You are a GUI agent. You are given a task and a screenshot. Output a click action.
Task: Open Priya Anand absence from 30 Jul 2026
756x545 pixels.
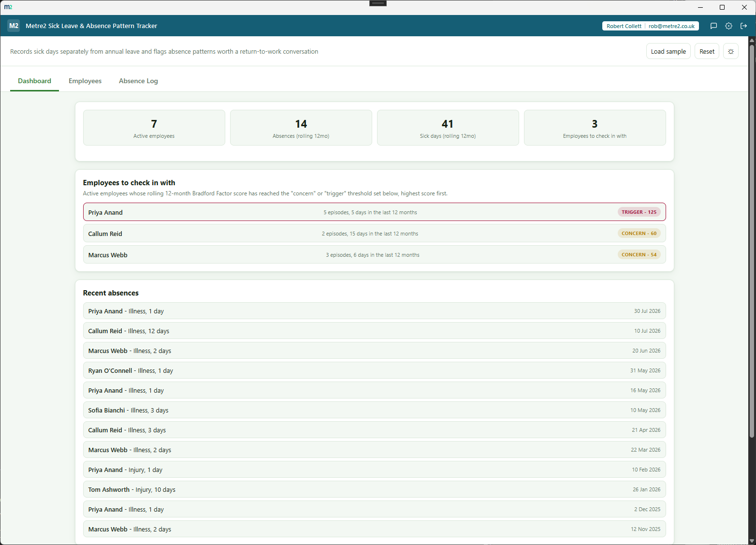pos(375,311)
